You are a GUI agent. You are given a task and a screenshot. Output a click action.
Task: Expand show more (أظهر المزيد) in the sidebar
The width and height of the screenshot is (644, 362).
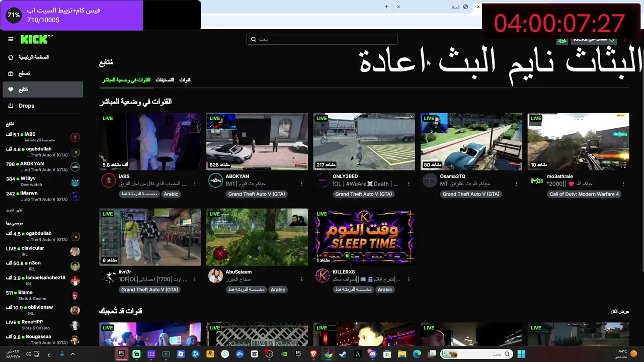(x=15, y=210)
